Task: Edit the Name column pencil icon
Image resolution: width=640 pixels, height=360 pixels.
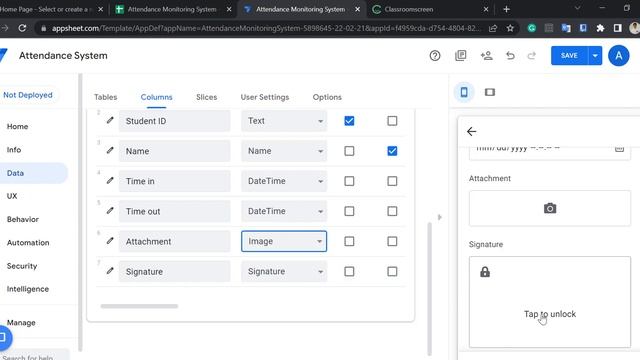Action: tap(110, 151)
